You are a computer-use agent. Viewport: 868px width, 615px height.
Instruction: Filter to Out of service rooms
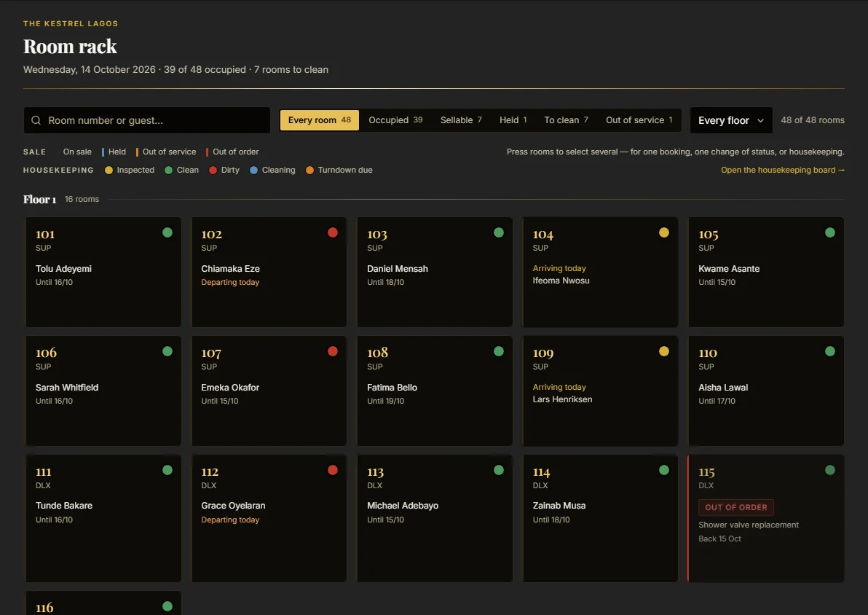pos(639,120)
